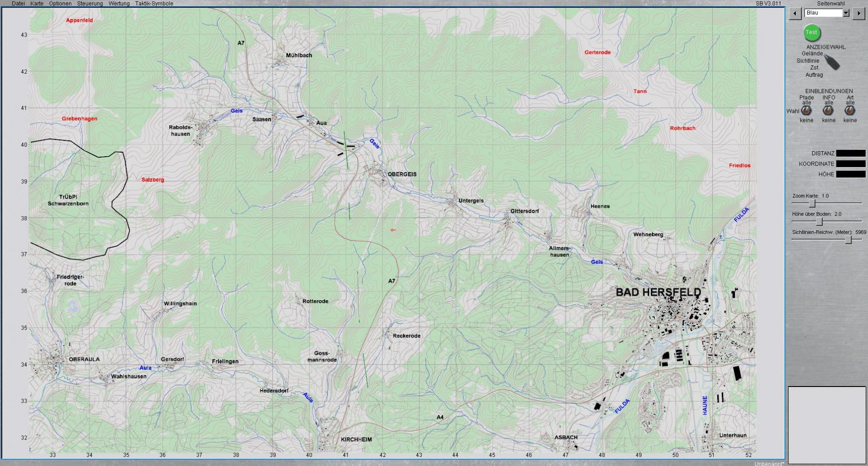868x466 pixels.
Task: Click the small red unit marker on the map
Action: tap(393, 230)
